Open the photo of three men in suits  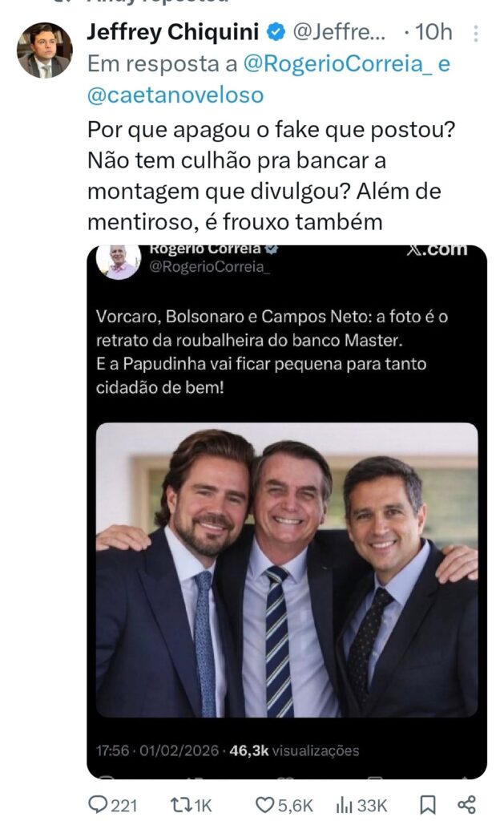point(287,569)
